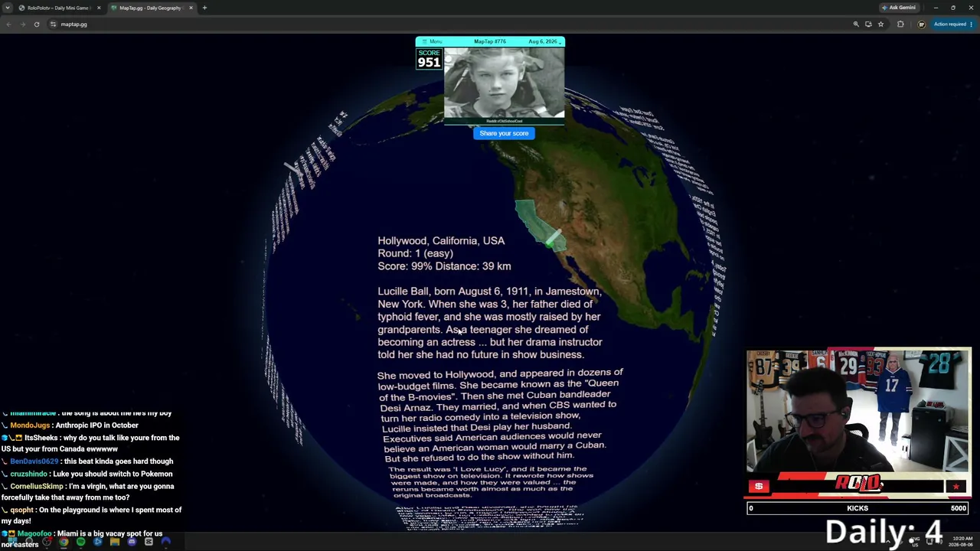
Task: Click cruzshindo username in chat
Action: (29, 474)
